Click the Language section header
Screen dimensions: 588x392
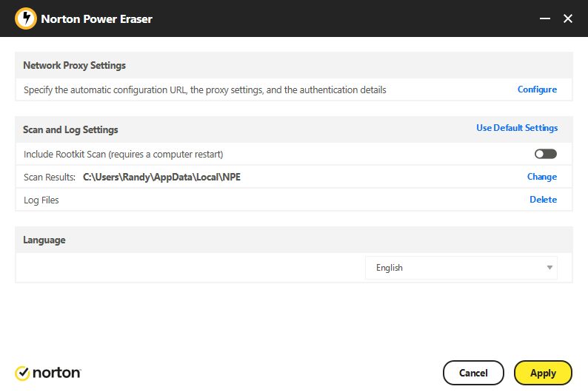tap(44, 240)
